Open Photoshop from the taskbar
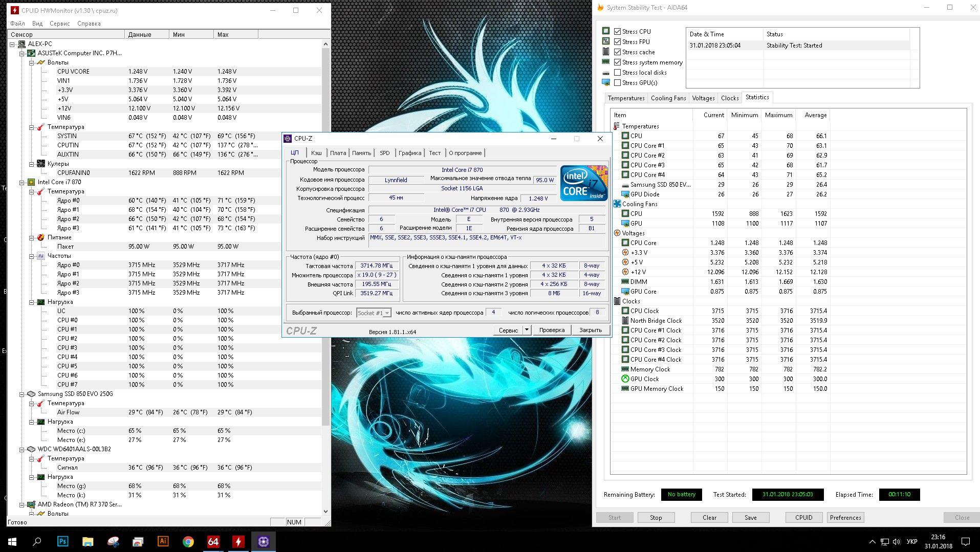980x552 pixels. (x=62, y=541)
